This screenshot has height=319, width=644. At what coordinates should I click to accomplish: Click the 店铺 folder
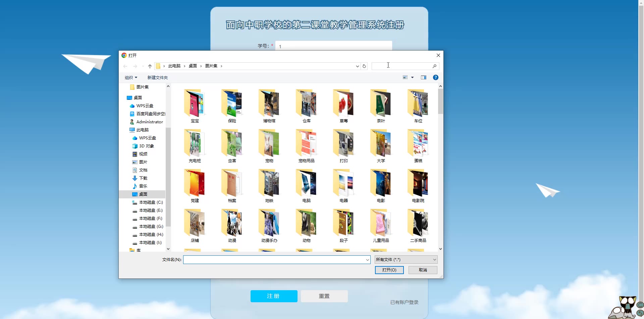click(x=195, y=226)
